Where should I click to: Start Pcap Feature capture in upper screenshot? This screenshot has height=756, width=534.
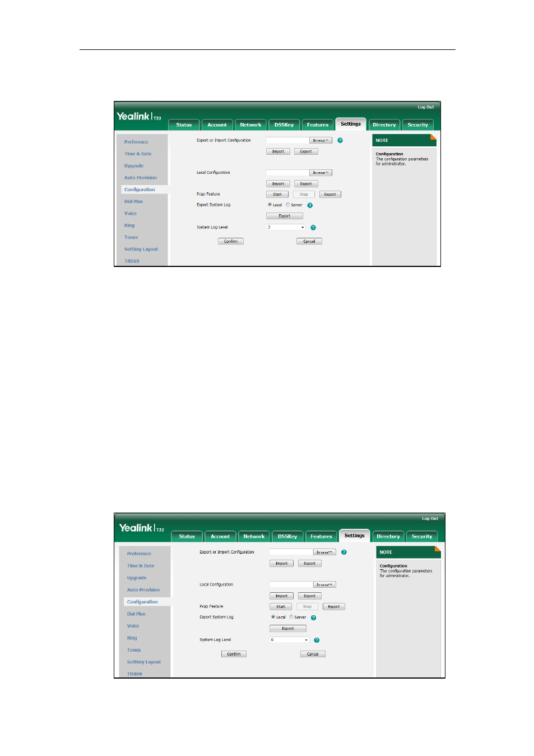277,195
